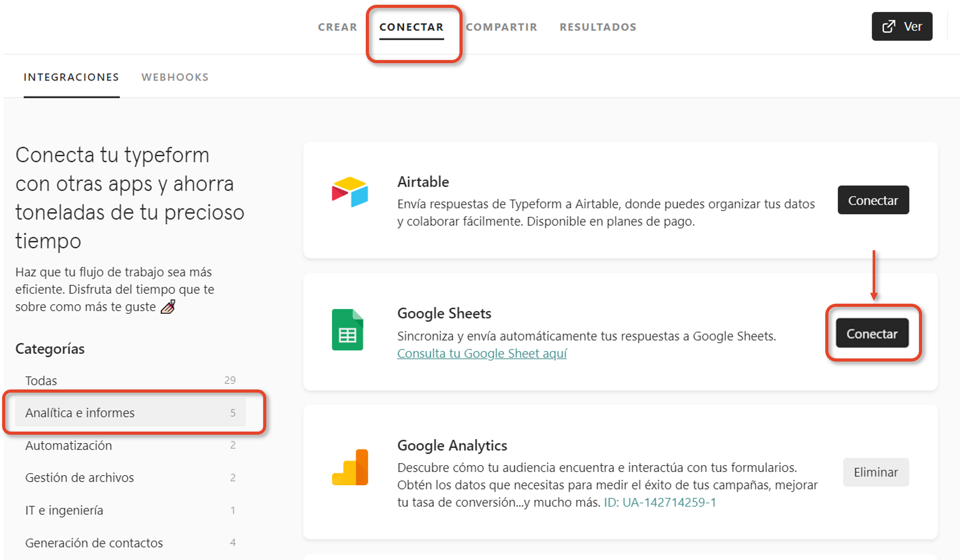
Task: Open the WEBHOOKS sub-tab
Action: 175,77
